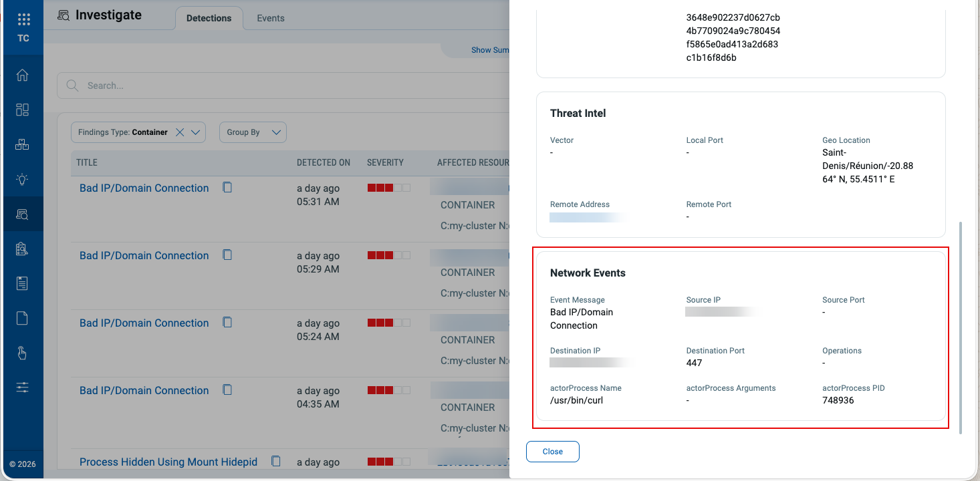Viewport: 980px width, 481px height.
Task: Click the DETECTED ON column header
Action: pyautogui.click(x=324, y=162)
